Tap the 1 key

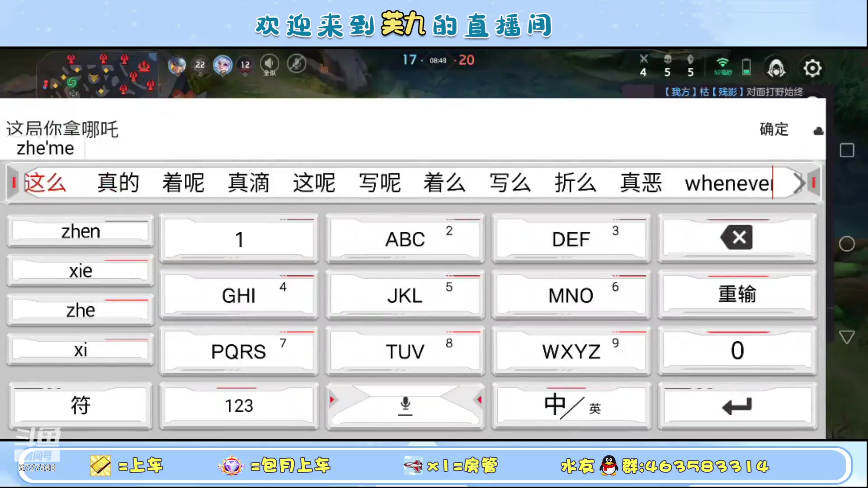click(239, 239)
